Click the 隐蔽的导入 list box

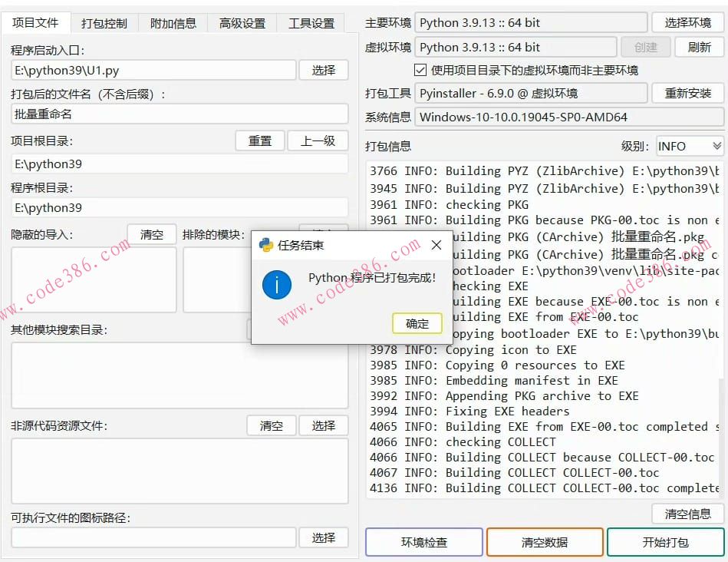pyautogui.click(x=94, y=279)
